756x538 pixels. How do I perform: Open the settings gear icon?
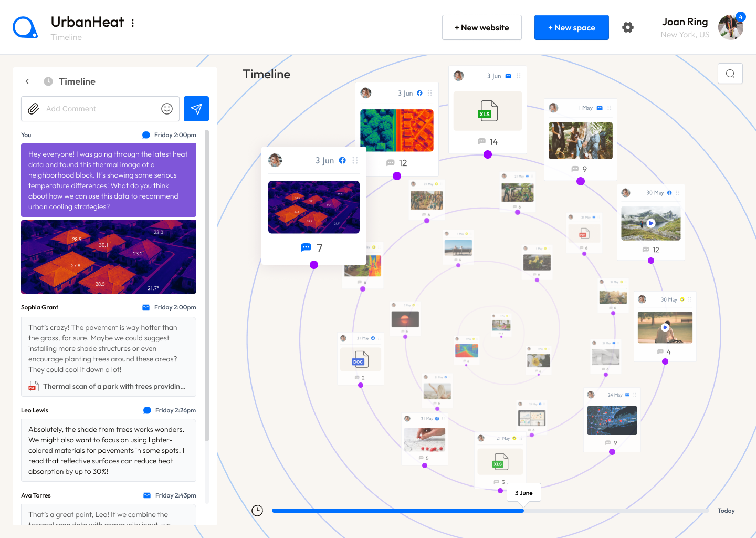(628, 27)
